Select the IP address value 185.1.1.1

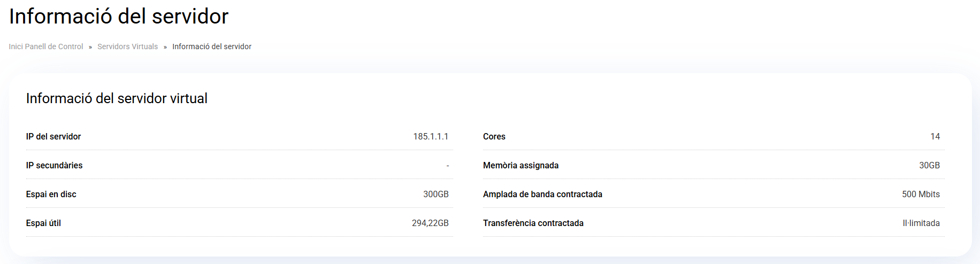tap(431, 136)
